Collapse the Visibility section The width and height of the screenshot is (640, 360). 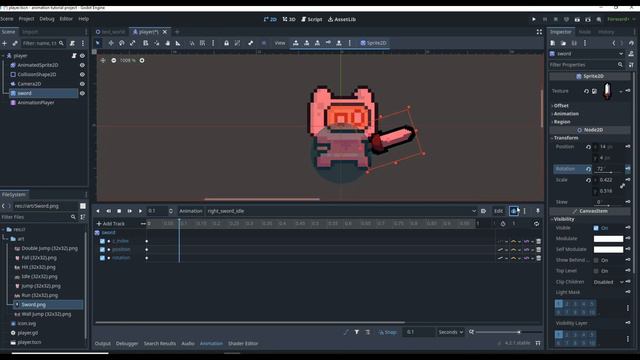pyautogui.click(x=564, y=219)
